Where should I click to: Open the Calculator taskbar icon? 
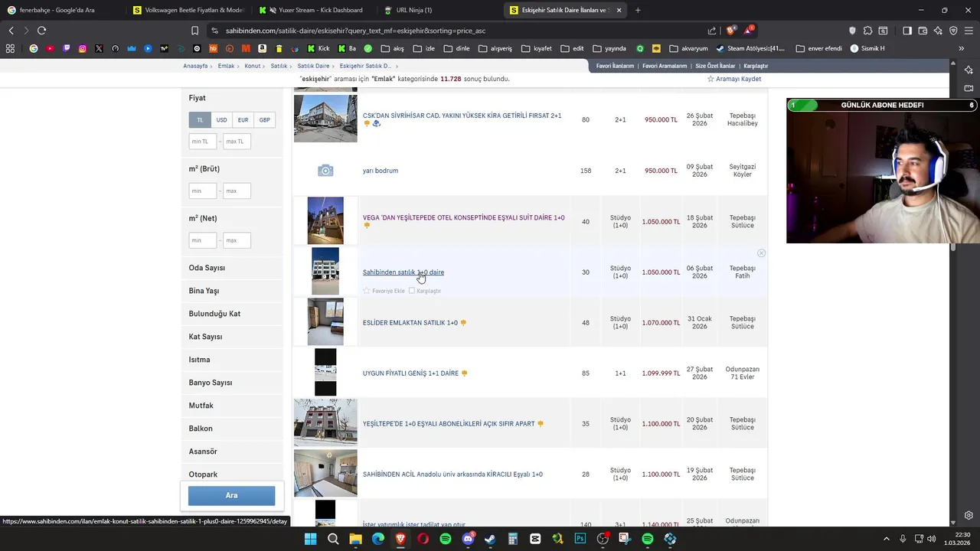click(x=513, y=539)
